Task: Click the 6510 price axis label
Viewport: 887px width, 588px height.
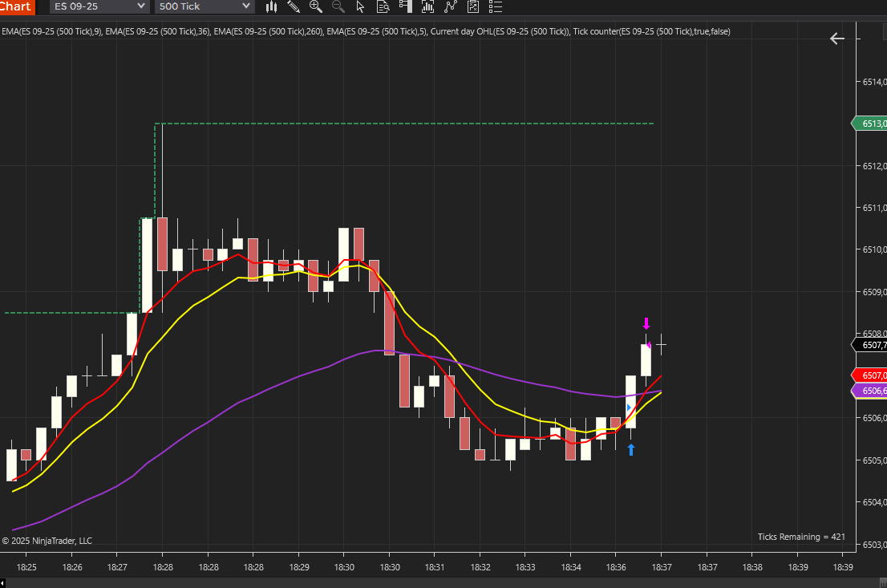Action: click(874, 249)
